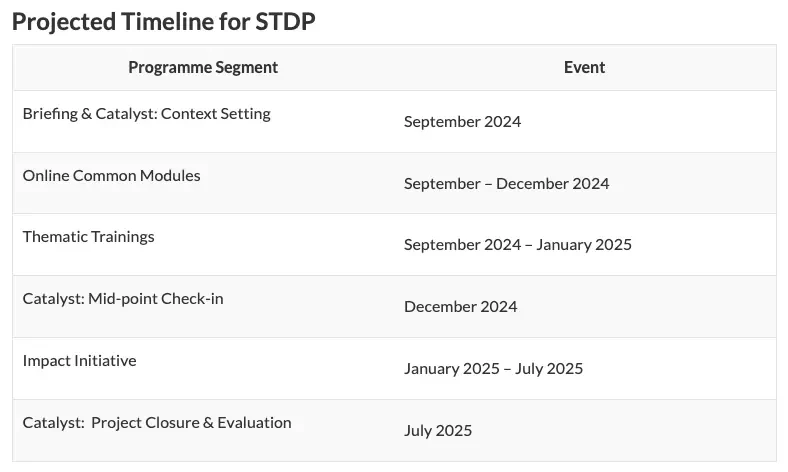Viewport: 788px width, 472px height.
Task: Click the Briefing & Catalyst: Context Setting cell
Action: point(147,114)
